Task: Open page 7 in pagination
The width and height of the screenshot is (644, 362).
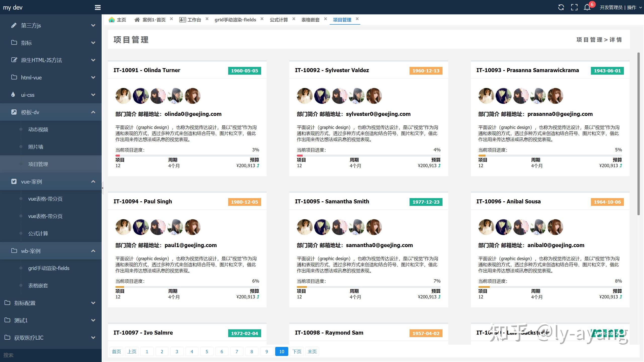Action: click(x=237, y=351)
